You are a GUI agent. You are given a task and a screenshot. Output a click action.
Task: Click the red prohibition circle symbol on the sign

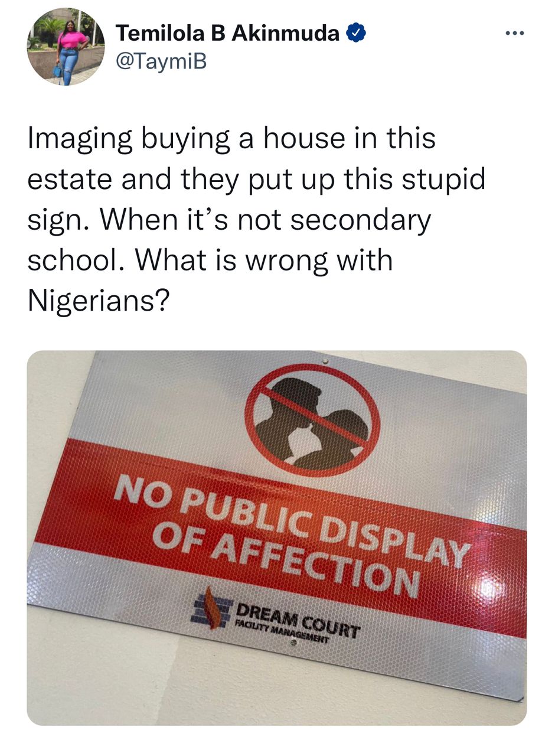[312, 418]
